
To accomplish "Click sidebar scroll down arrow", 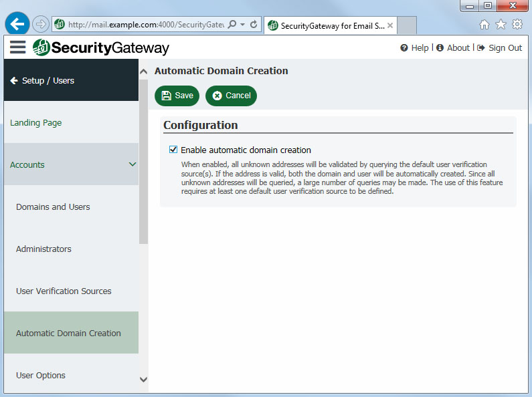I will point(143,380).
